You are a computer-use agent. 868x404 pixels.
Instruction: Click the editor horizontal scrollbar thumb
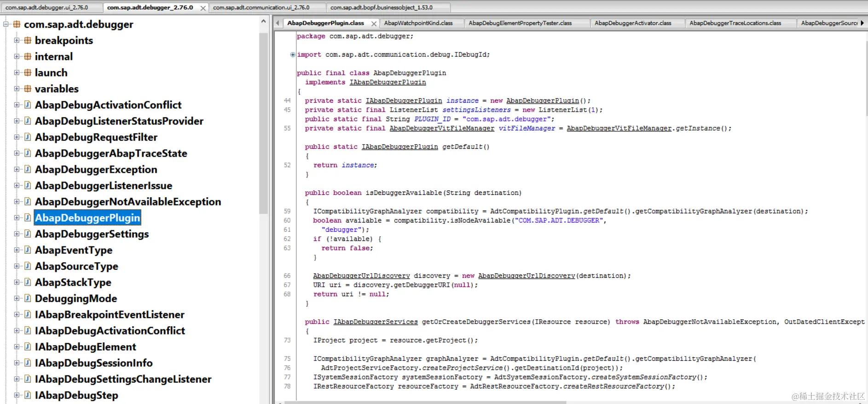(x=425, y=403)
